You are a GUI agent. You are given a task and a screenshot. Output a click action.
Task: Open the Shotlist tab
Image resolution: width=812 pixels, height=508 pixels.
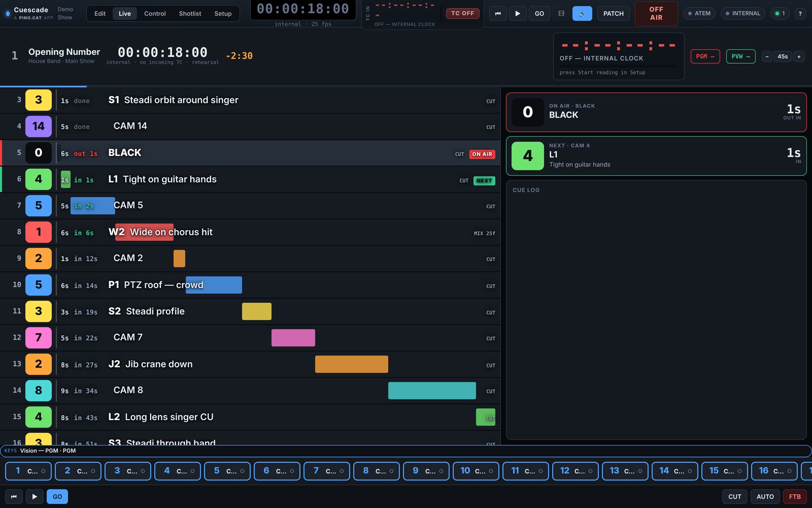pos(190,14)
